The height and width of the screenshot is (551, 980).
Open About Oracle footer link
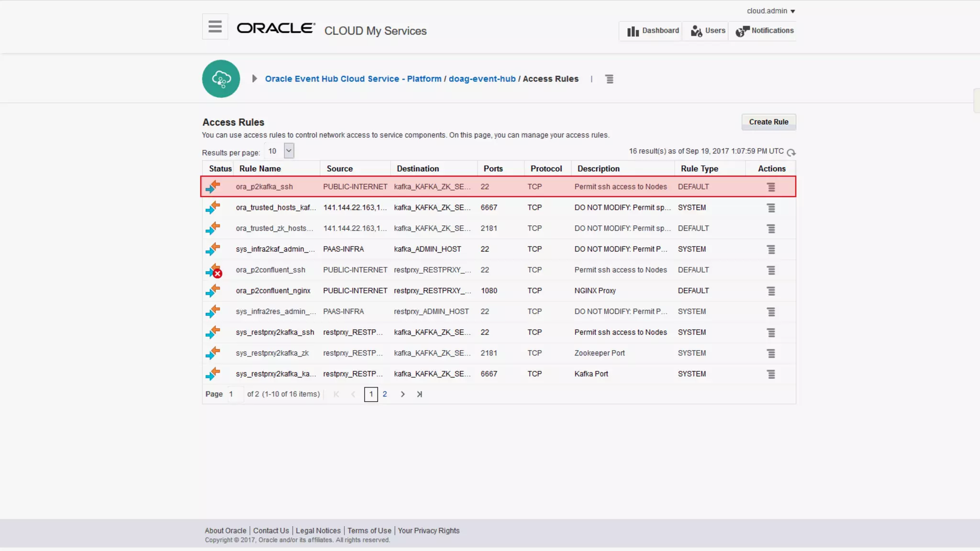coord(225,531)
